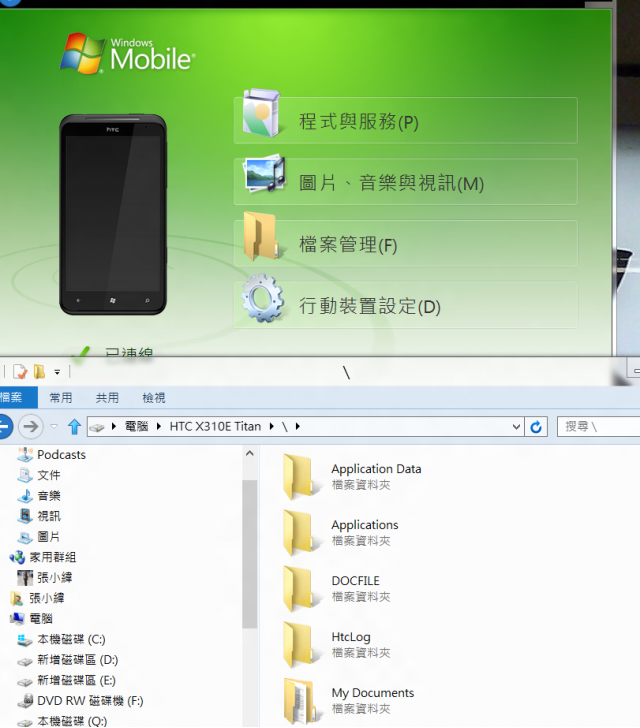Viewport: 640px width, 728px height.
Task: Click the mobile device settings gear icon
Action: tap(262, 298)
